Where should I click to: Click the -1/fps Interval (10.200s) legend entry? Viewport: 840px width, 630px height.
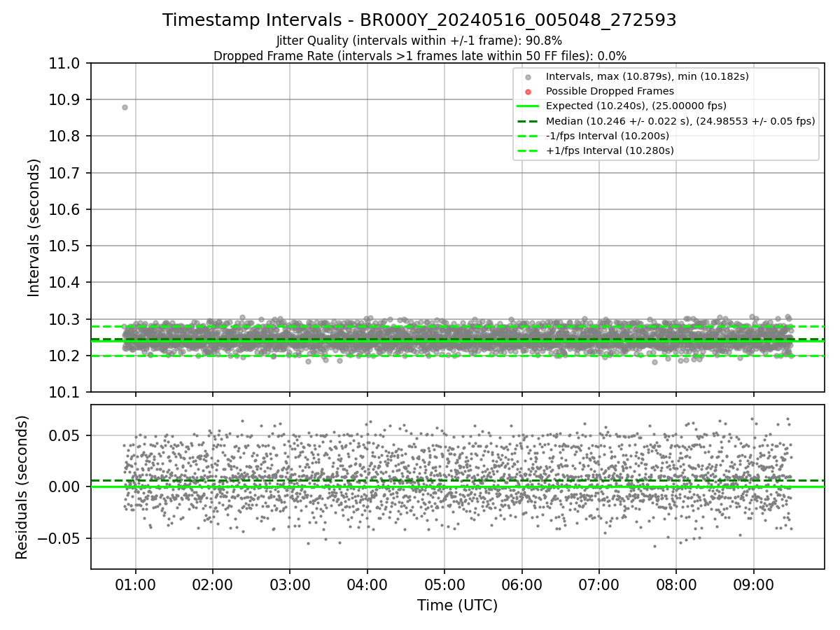point(608,136)
